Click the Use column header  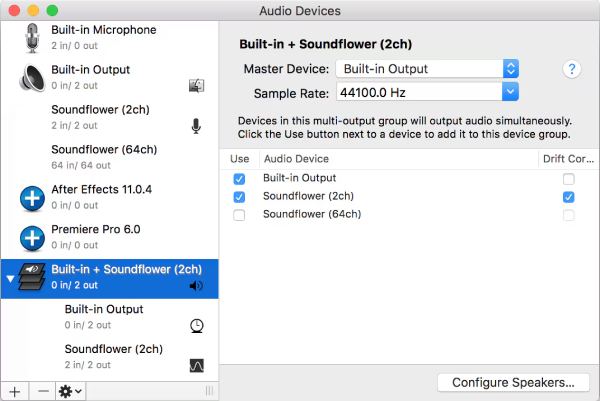pyautogui.click(x=240, y=159)
